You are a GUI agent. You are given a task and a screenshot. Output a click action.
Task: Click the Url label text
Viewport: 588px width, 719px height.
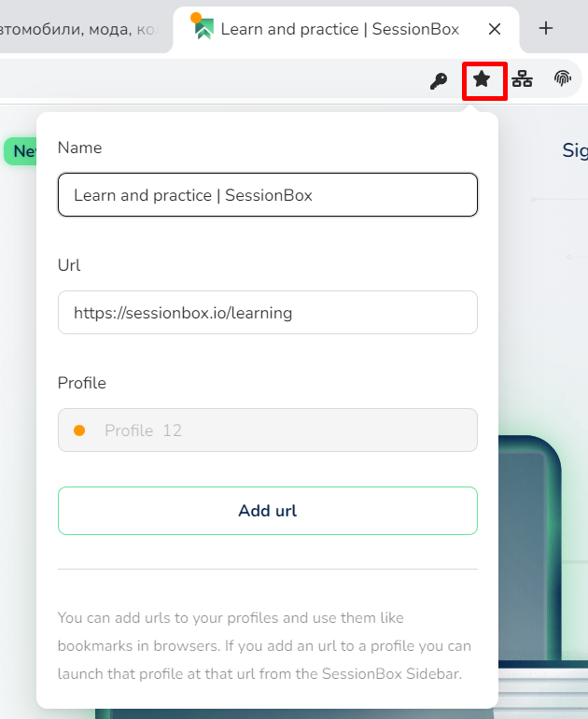click(69, 265)
